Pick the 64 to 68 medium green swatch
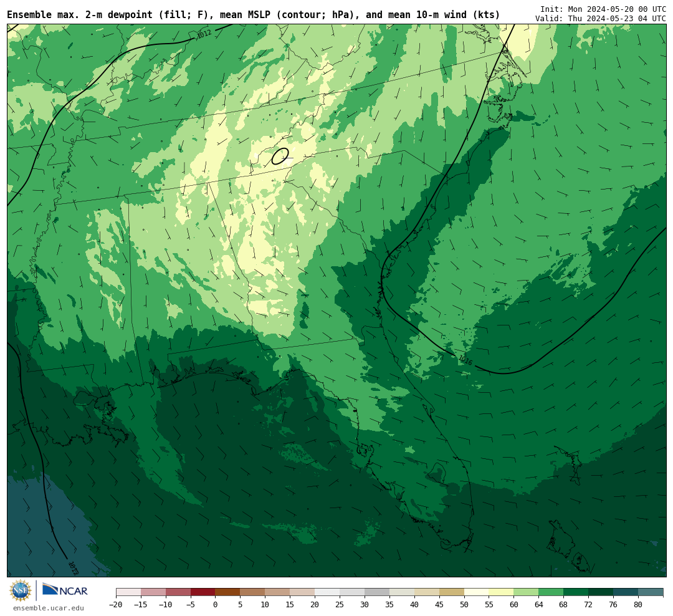The width and height of the screenshot is (673, 616). point(551,592)
